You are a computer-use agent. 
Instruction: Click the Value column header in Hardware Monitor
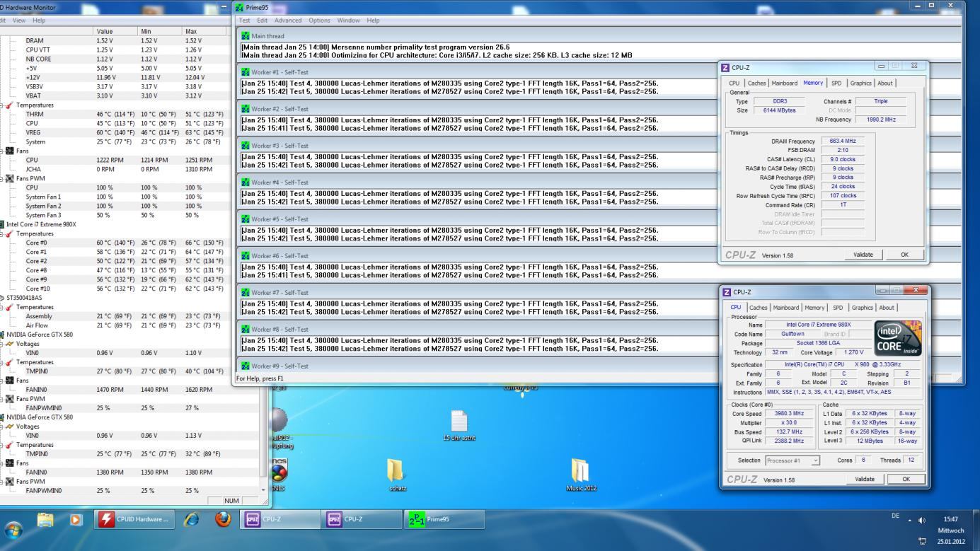click(116, 31)
